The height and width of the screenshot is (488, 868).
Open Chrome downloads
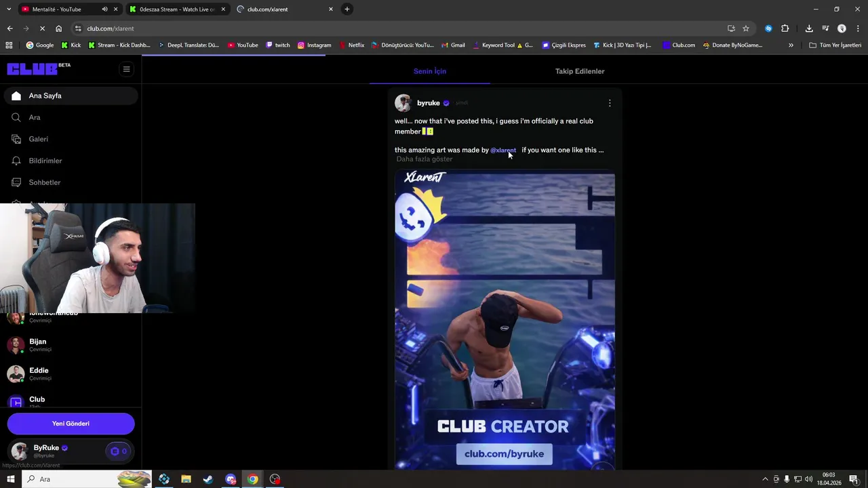[809, 28]
